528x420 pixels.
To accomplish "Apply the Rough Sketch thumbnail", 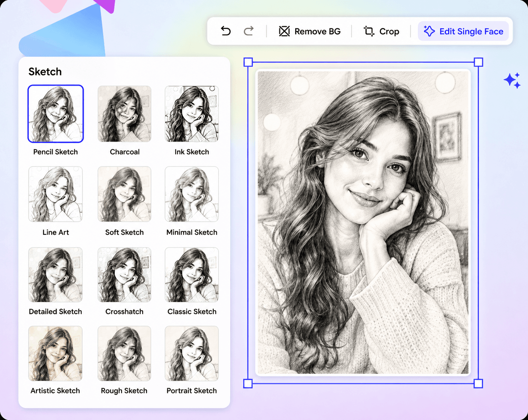I will coord(124,353).
